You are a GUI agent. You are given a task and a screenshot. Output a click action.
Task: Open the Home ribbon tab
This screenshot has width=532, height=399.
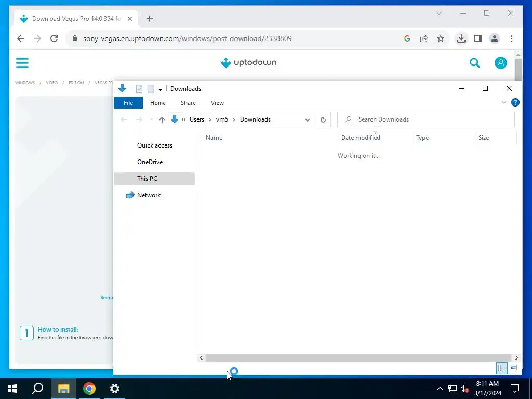(158, 103)
